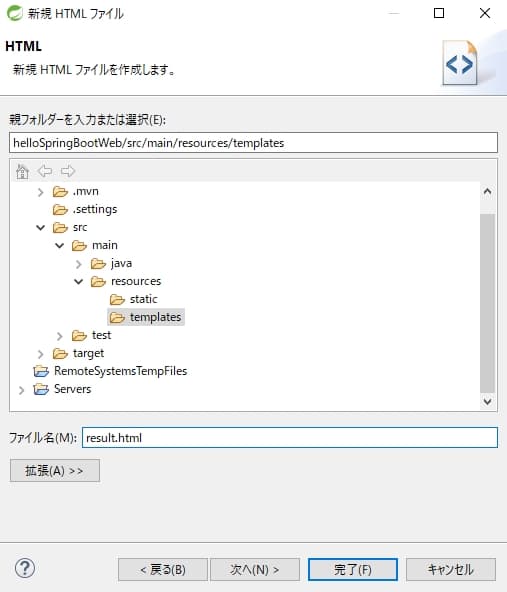The width and height of the screenshot is (507, 592).
Task: Click the test folder icon
Action: tap(79, 336)
